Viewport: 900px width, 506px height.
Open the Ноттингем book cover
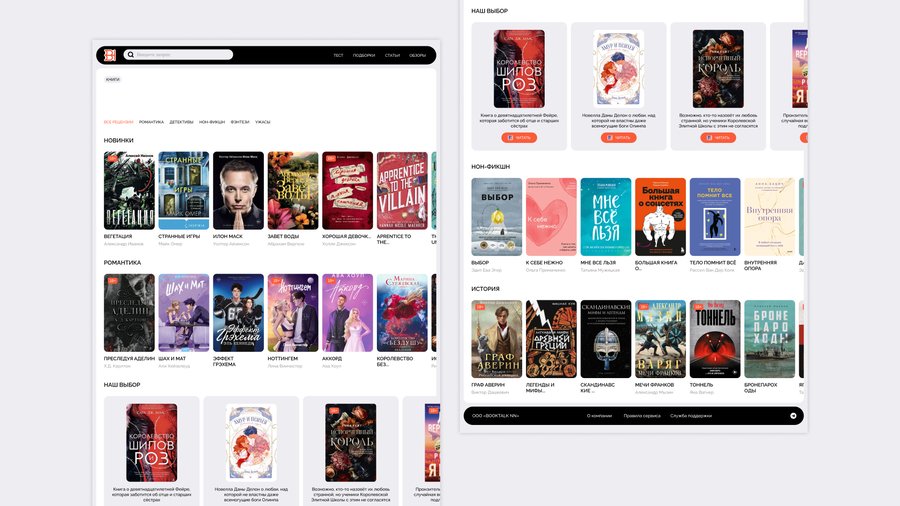pos(293,313)
